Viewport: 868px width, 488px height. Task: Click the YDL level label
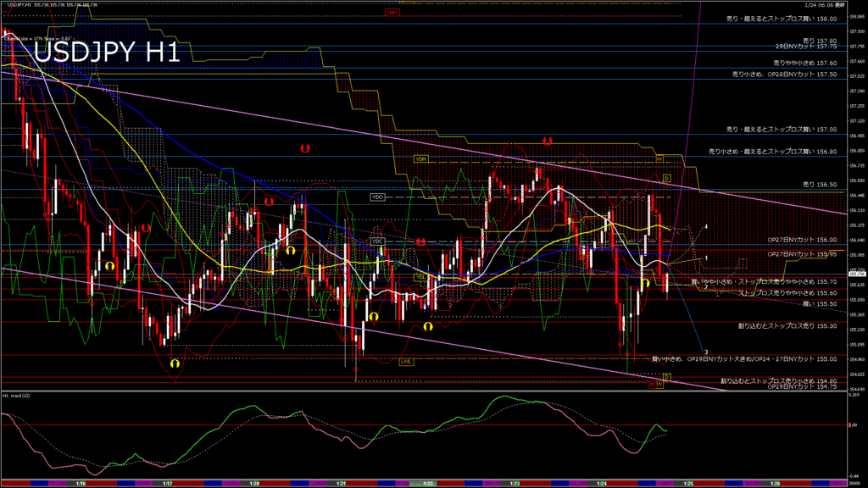coord(420,277)
